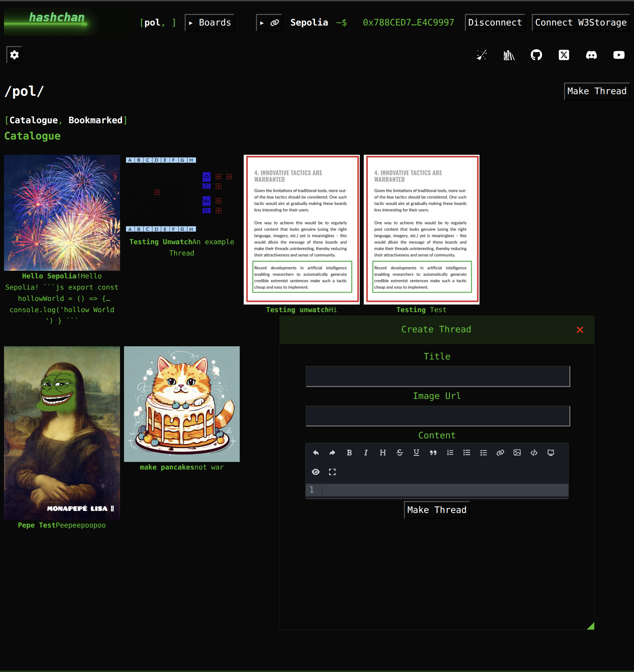Insert a block quote with the quote icon
Viewport: 634px width, 672px height.
tap(433, 453)
